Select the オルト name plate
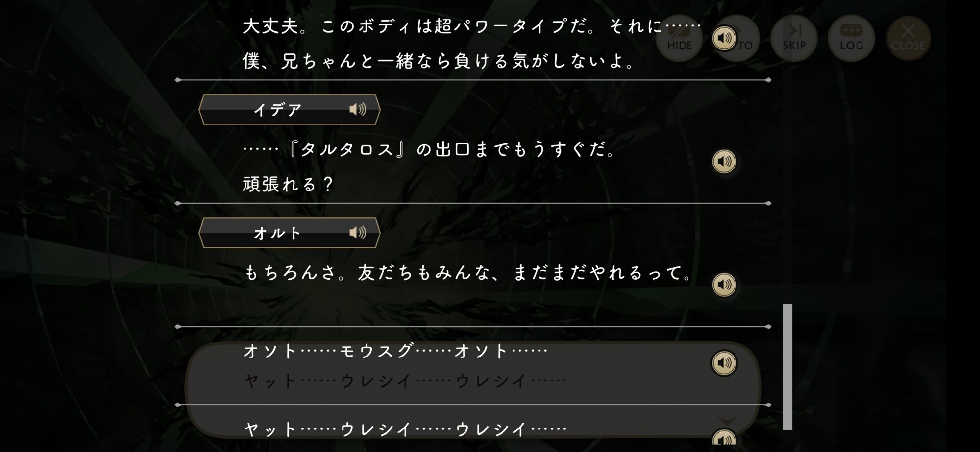 289,233
